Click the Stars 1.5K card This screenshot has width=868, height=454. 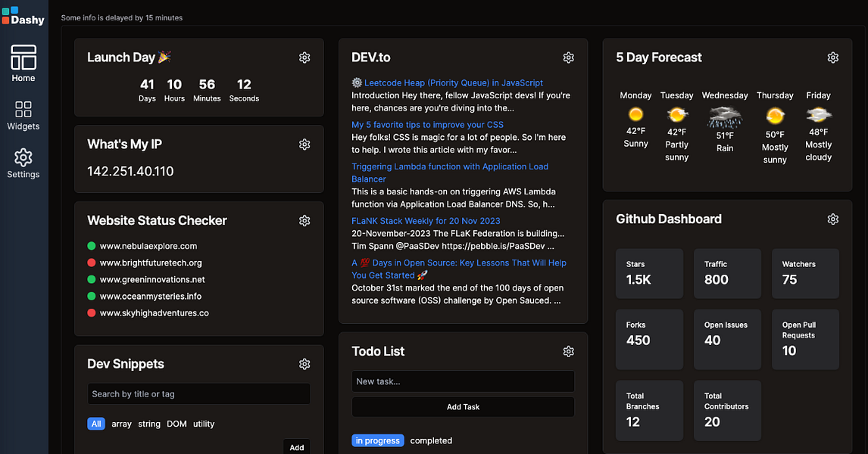649,273
